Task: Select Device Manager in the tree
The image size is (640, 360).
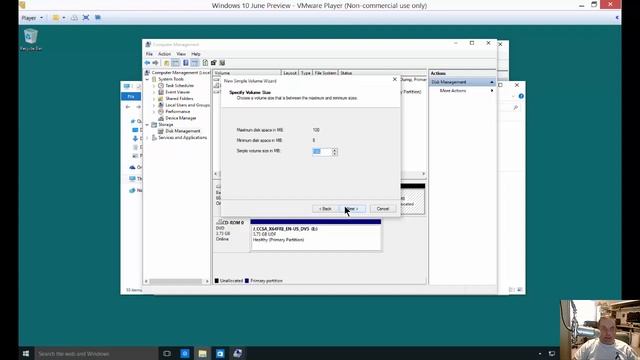Action: pyautogui.click(x=180, y=118)
